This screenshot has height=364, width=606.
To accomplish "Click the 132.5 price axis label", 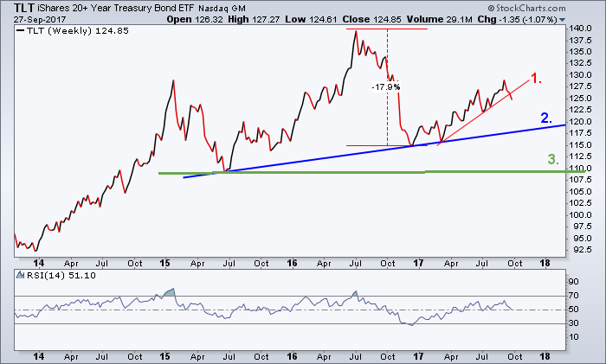I will click(580, 63).
